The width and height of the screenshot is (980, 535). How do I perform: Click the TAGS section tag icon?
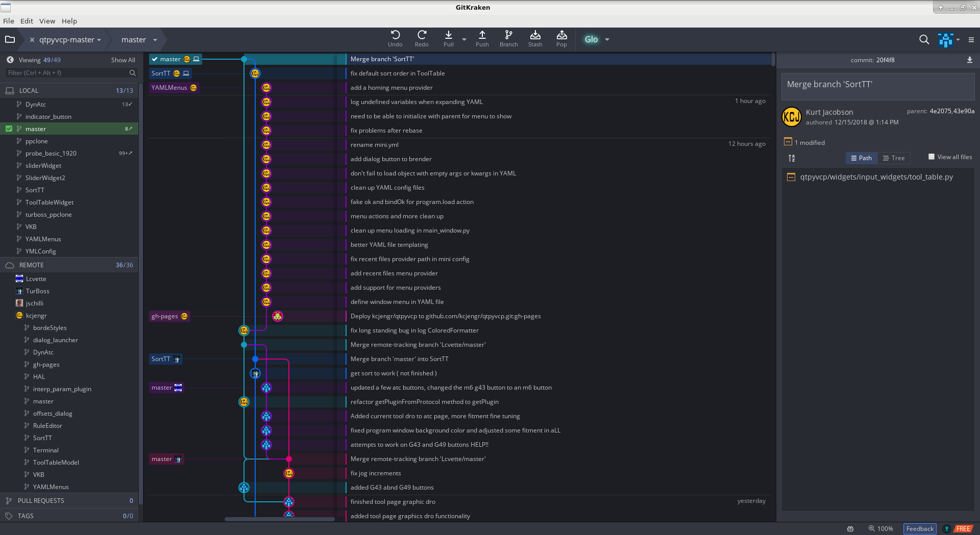(x=9, y=516)
